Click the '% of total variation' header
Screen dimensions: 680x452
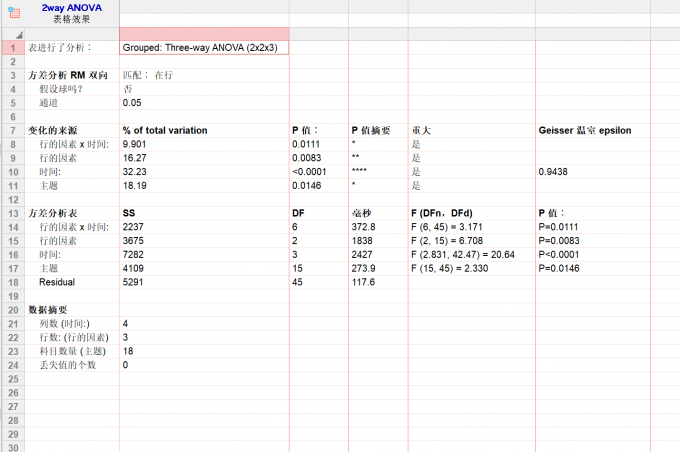(165, 131)
